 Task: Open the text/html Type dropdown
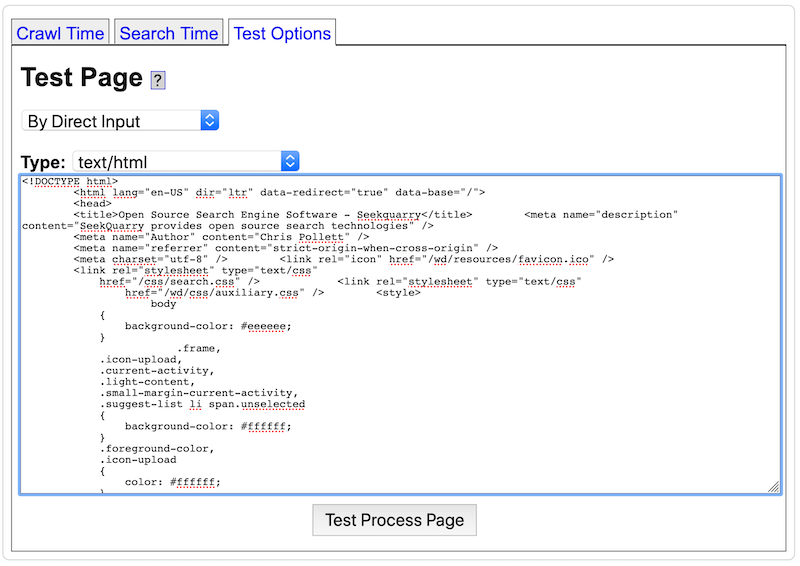tap(186, 162)
